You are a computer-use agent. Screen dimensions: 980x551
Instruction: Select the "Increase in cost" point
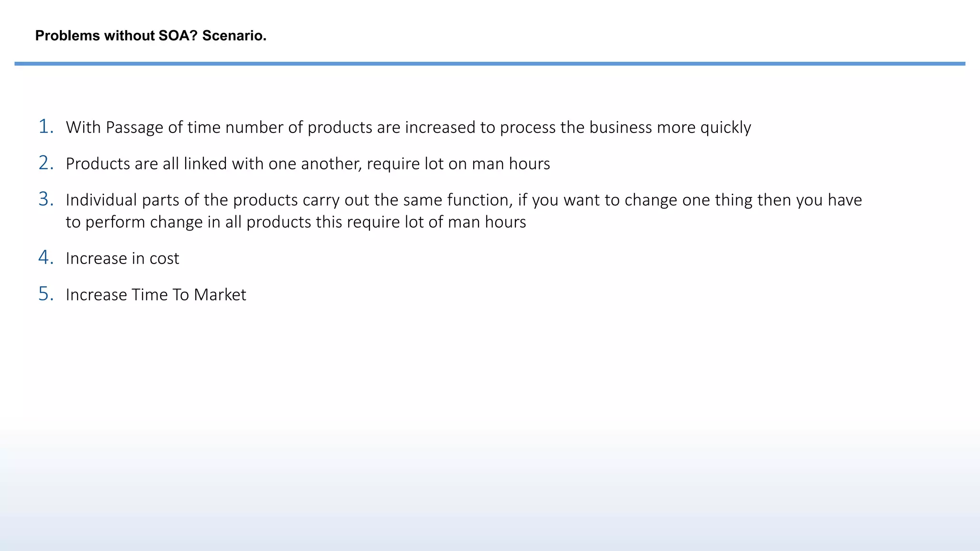(122, 258)
